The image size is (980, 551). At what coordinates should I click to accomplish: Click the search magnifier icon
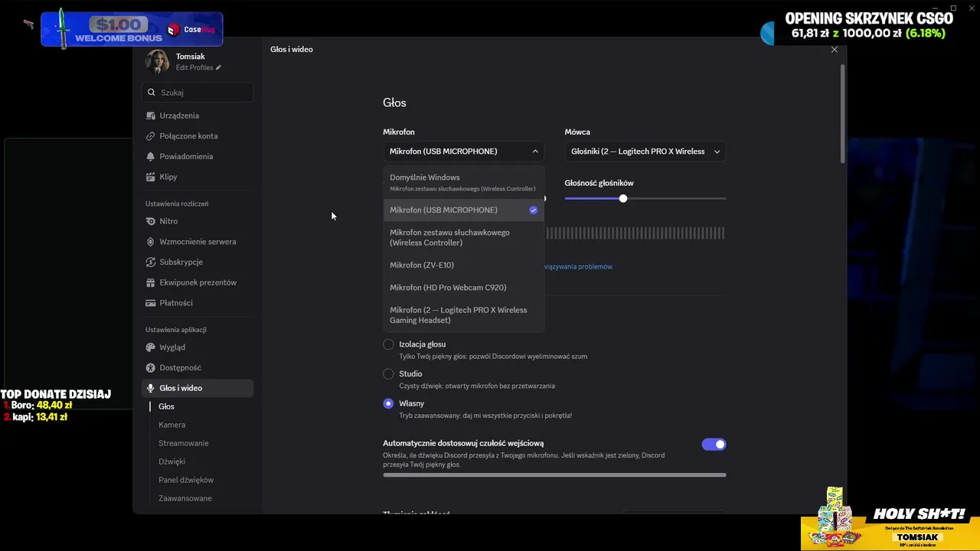(x=152, y=93)
